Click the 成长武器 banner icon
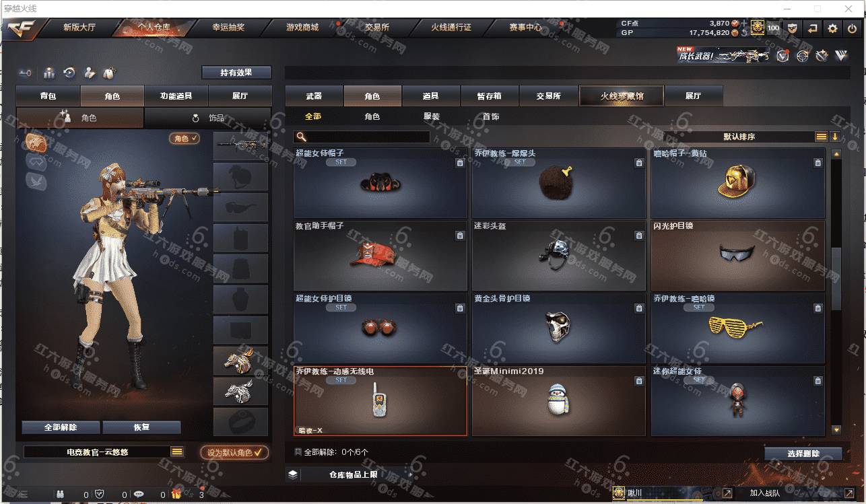 (x=723, y=55)
